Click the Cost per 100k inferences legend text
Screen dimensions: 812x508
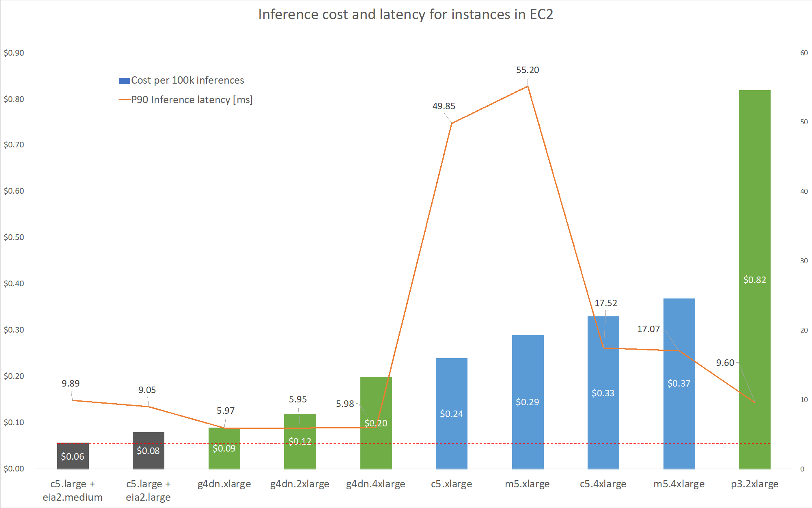pos(187,80)
